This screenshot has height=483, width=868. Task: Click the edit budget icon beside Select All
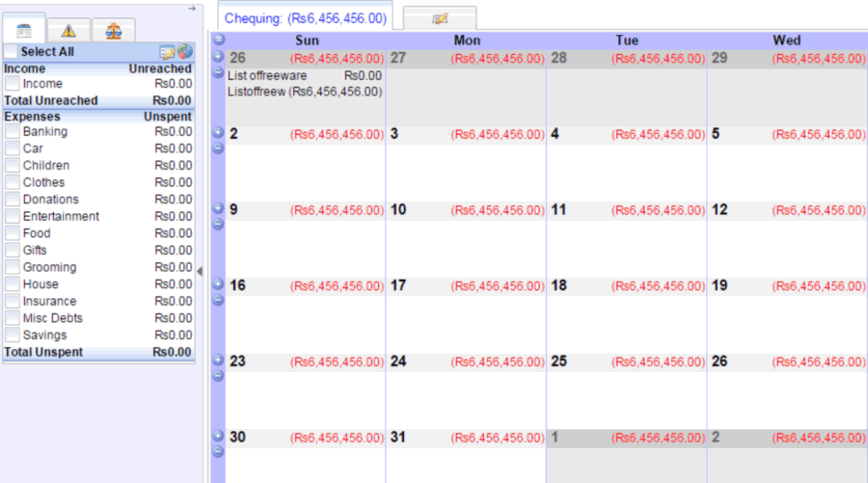pos(167,52)
